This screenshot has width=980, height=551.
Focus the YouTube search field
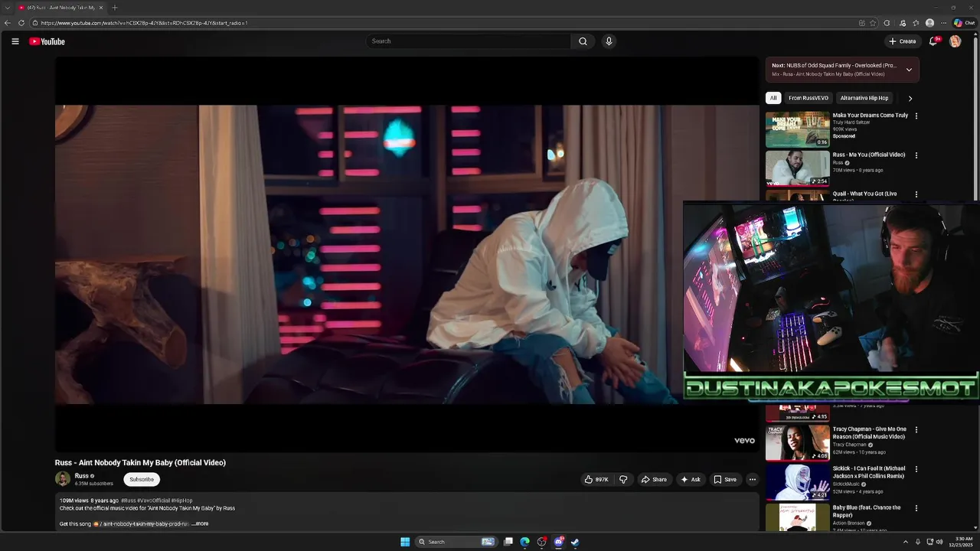(469, 41)
